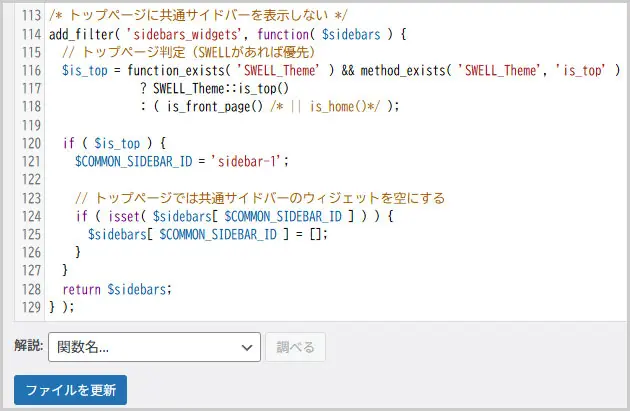Click line number 113 in gutter
630x411 pixels.
[31, 16]
